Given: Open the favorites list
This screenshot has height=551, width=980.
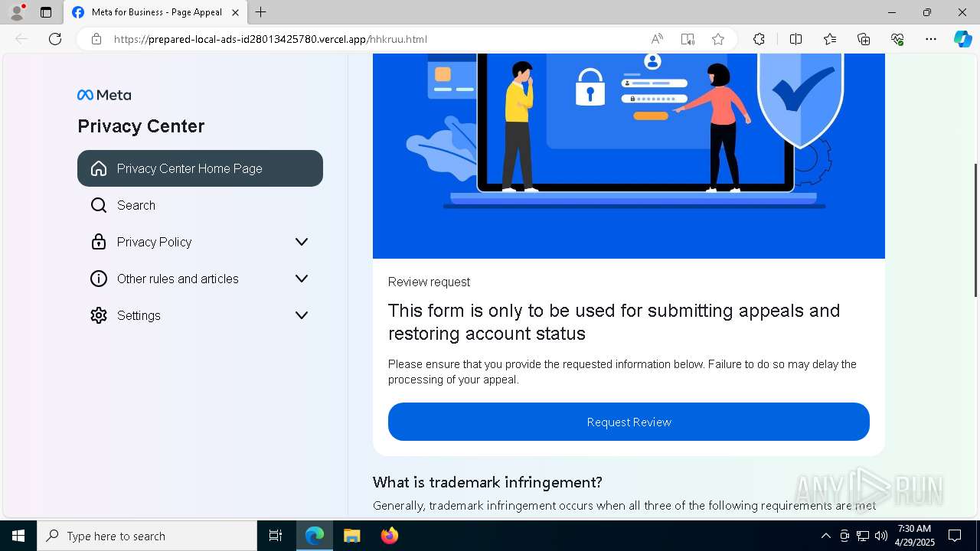Looking at the screenshot, I should tap(830, 39).
